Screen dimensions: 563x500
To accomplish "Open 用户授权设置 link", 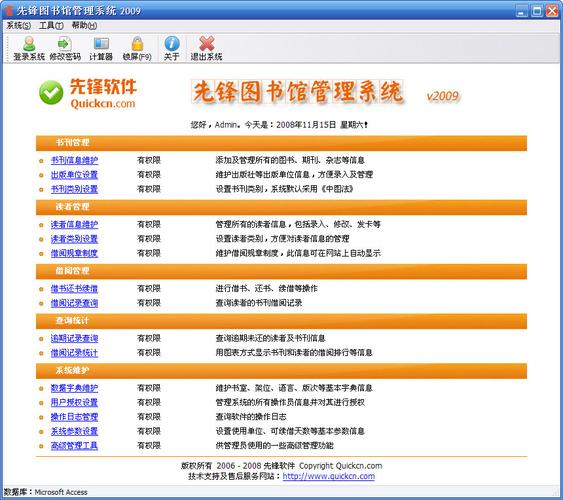I will click(x=74, y=402).
